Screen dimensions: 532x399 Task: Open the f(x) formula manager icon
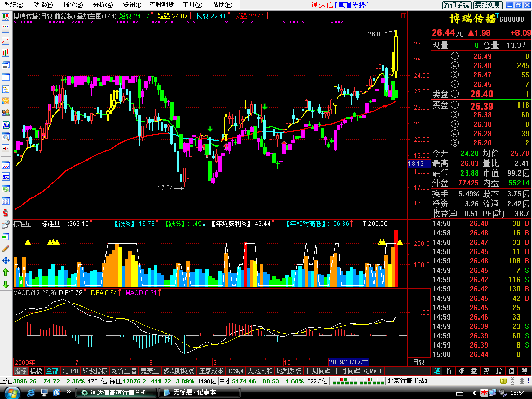tap(5, 125)
